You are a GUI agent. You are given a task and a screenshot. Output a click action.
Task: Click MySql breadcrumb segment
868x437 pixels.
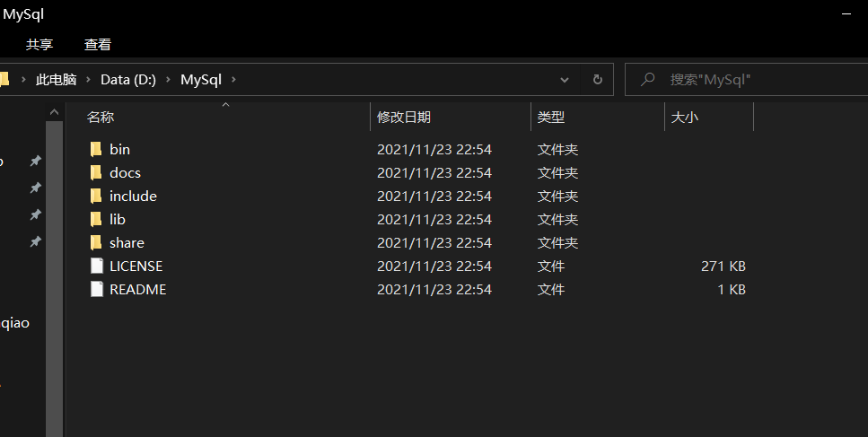coord(201,80)
